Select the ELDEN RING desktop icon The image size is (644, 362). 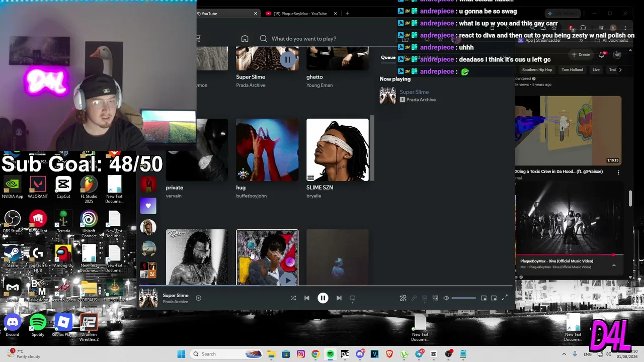(114, 291)
